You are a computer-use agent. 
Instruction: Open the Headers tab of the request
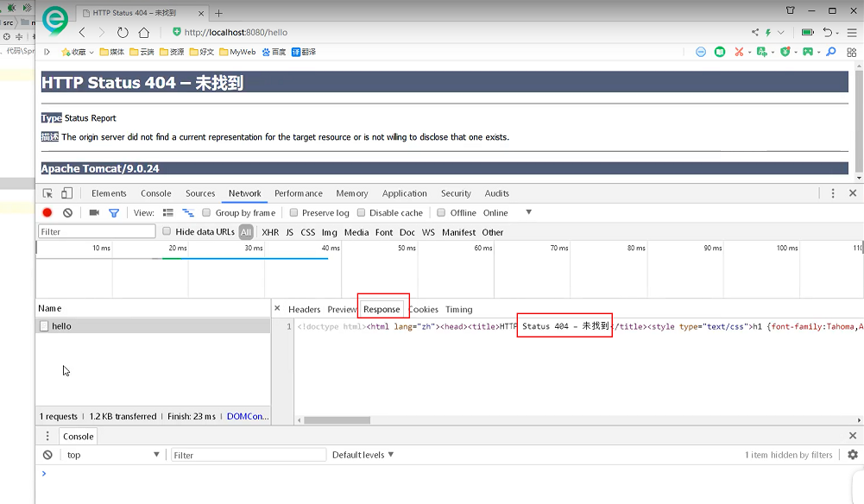[304, 310]
